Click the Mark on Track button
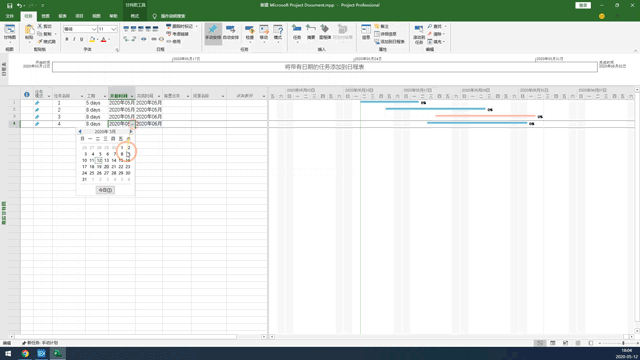 click(180, 26)
